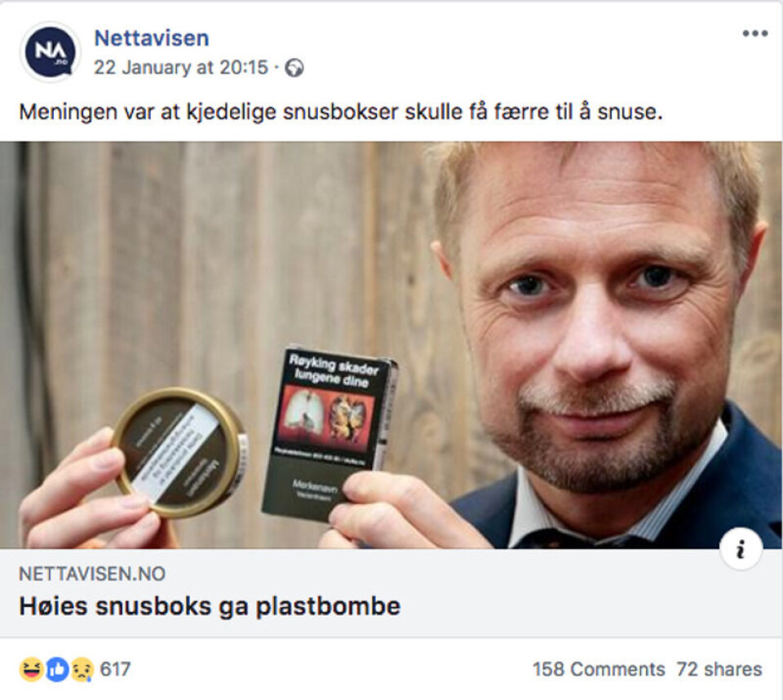Click the post caption text about snusbokser
Screen dimensions: 783x700
[341, 112]
